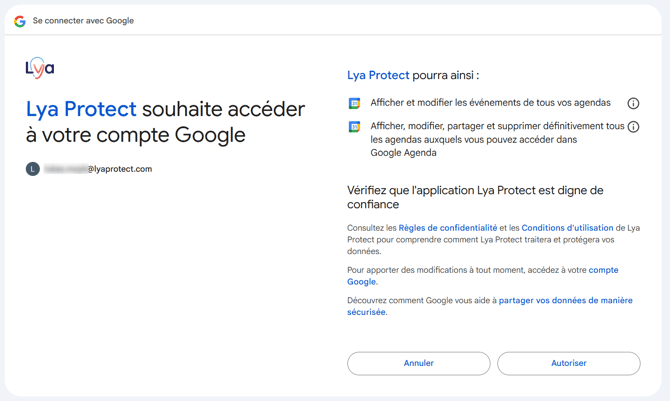The height and width of the screenshot is (401, 670).
Task: Click the Afficher et modifier les événements text
Action: (490, 103)
